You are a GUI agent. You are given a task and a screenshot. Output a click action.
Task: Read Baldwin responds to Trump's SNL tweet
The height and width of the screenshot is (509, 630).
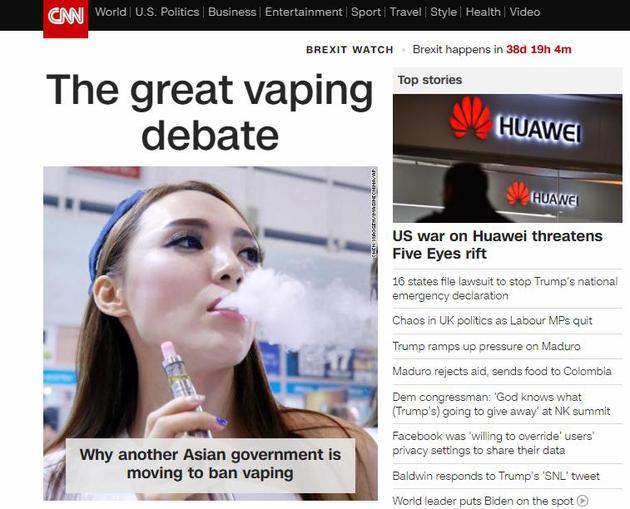point(496,476)
